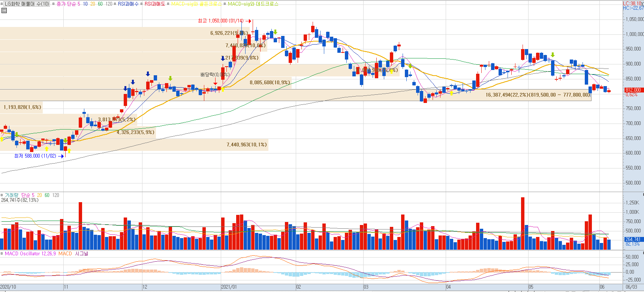The height and width of the screenshot is (292, 644).
Task: Click the 2021/01 date axis label
Action: click(x=229, y=287)
